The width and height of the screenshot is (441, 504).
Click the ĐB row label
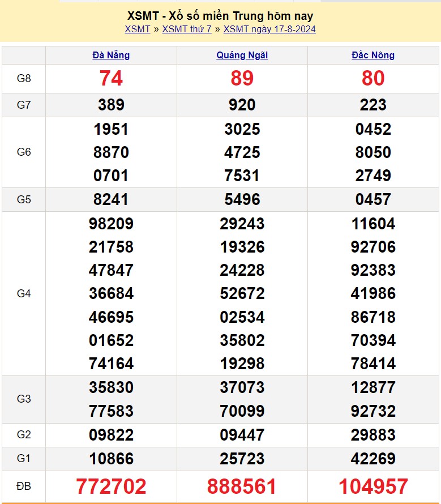pyautogui.click(x=24, y=486)
